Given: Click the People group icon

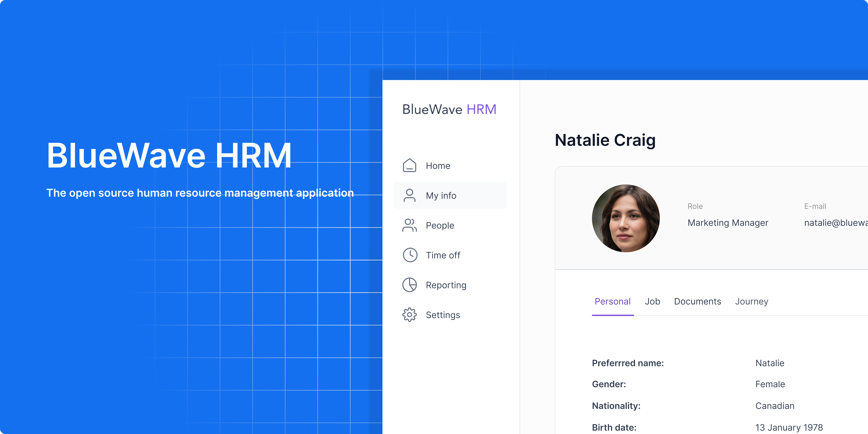Looking at the screenshot, I should click(x=409, y=225).
